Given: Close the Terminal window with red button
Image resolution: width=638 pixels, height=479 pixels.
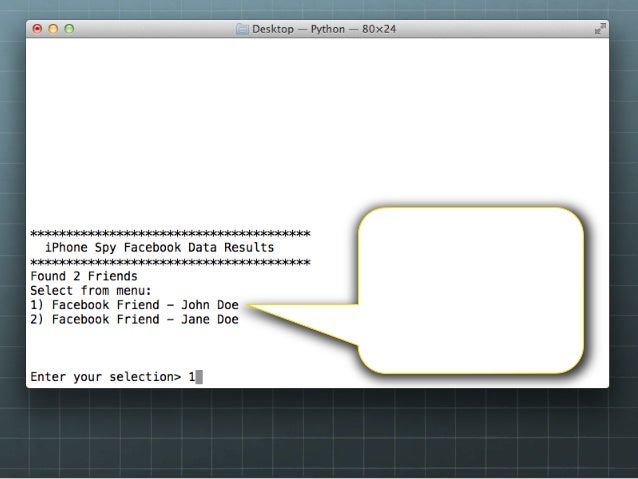Looking at the screenshot, I should coord(37,29).
